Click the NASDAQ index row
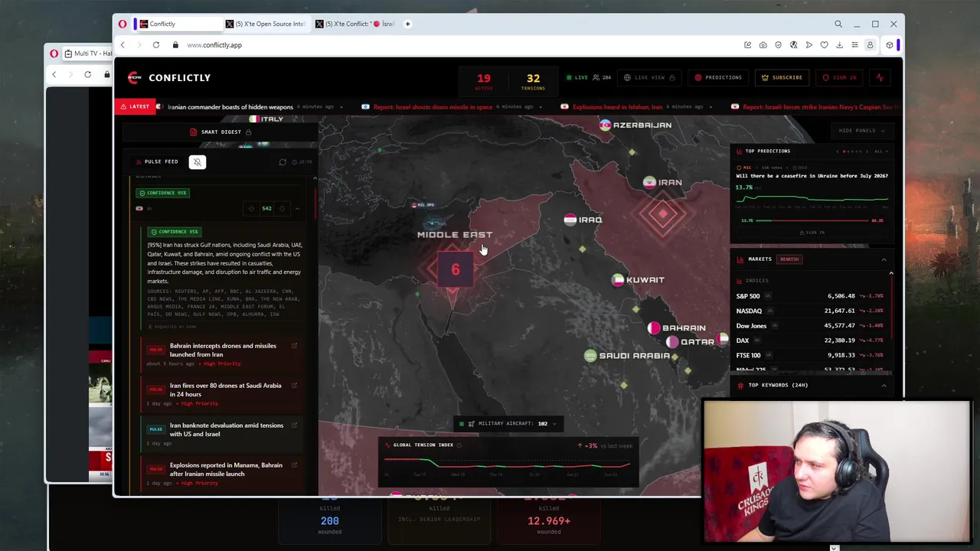 pos(810,311)
